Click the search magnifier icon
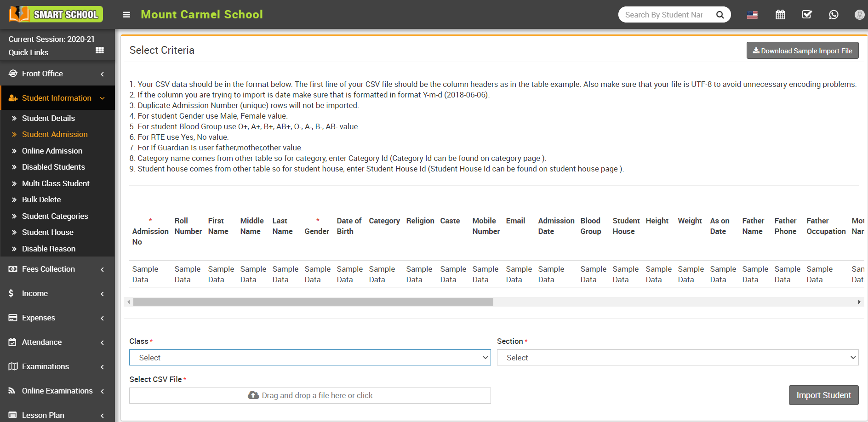 (720, 14)
